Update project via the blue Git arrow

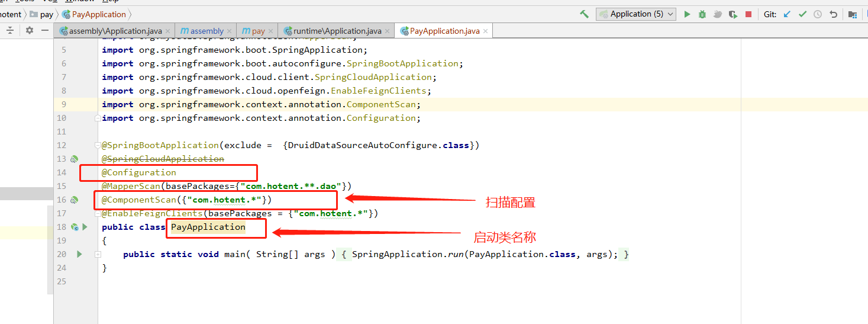pos(787,14)
